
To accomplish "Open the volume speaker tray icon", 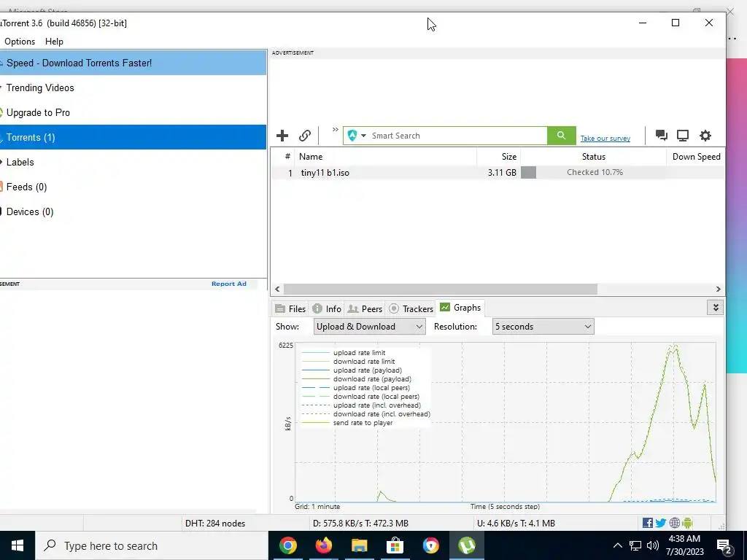I will click(653, 545).
